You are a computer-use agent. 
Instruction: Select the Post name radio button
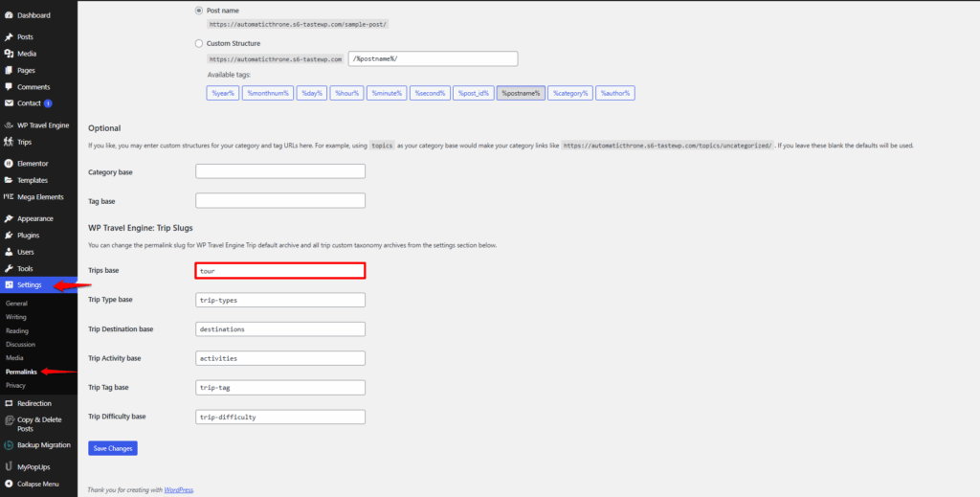(x=199, y=11)
